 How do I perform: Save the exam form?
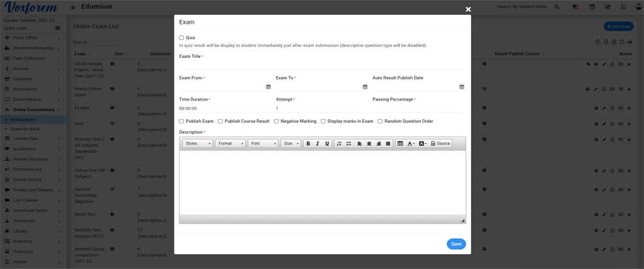coord(456,244)
